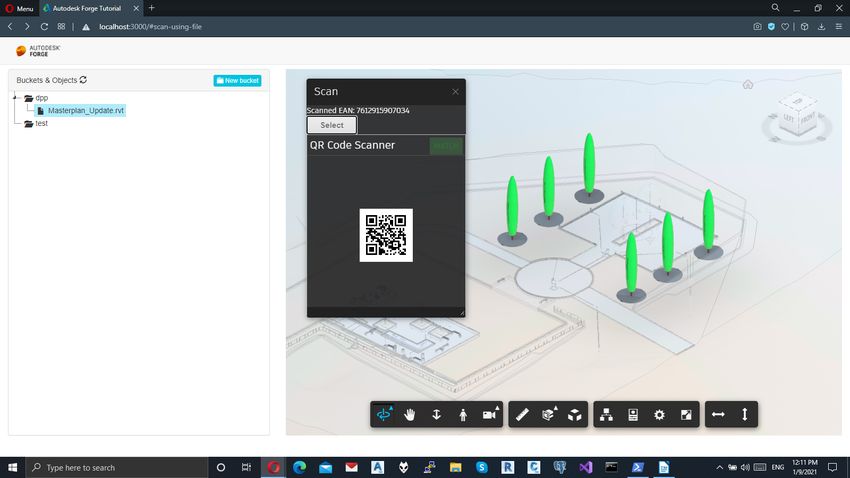Screen dimensions: 850x478
Task: Go back in browser history
Action: (x=10, y=27)
